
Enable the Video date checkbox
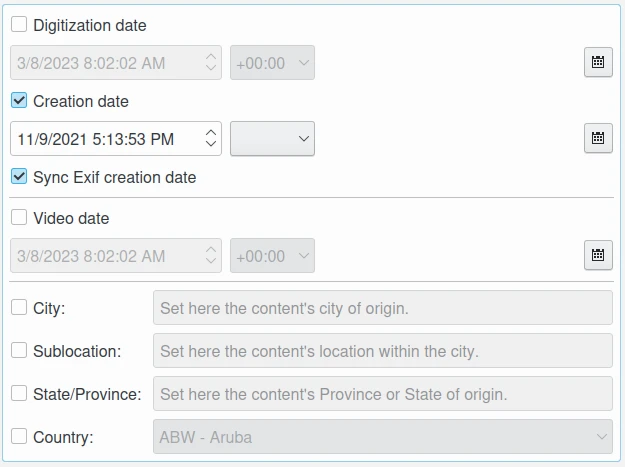point(19,218)
